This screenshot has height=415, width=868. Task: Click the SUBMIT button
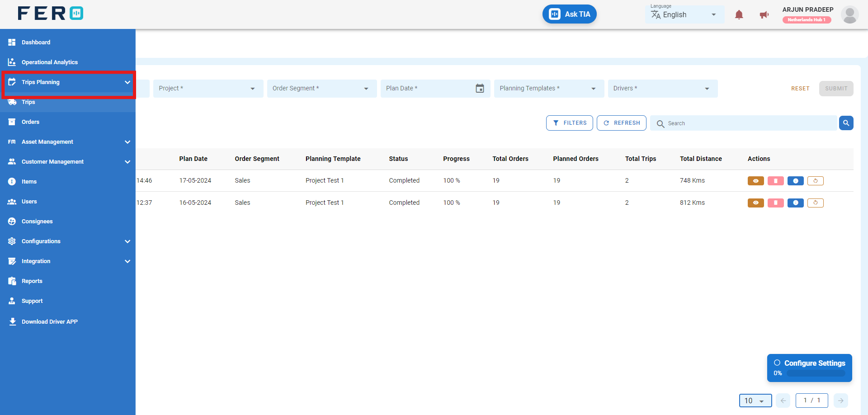point(836,89)
